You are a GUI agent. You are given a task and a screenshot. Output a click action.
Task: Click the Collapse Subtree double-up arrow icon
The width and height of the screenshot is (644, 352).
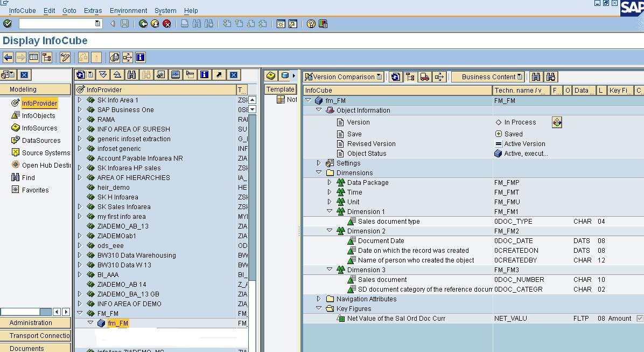tap(117, 75)
